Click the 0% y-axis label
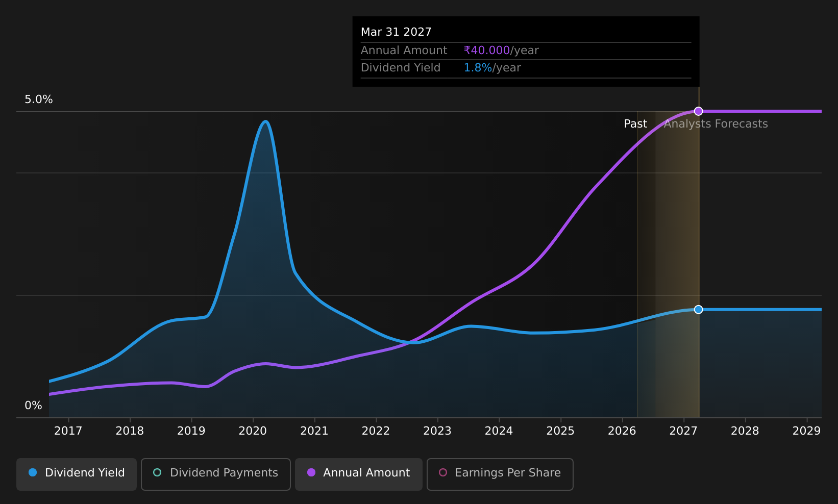The width and height of the screenshot is (838, 504). [34, 406]
